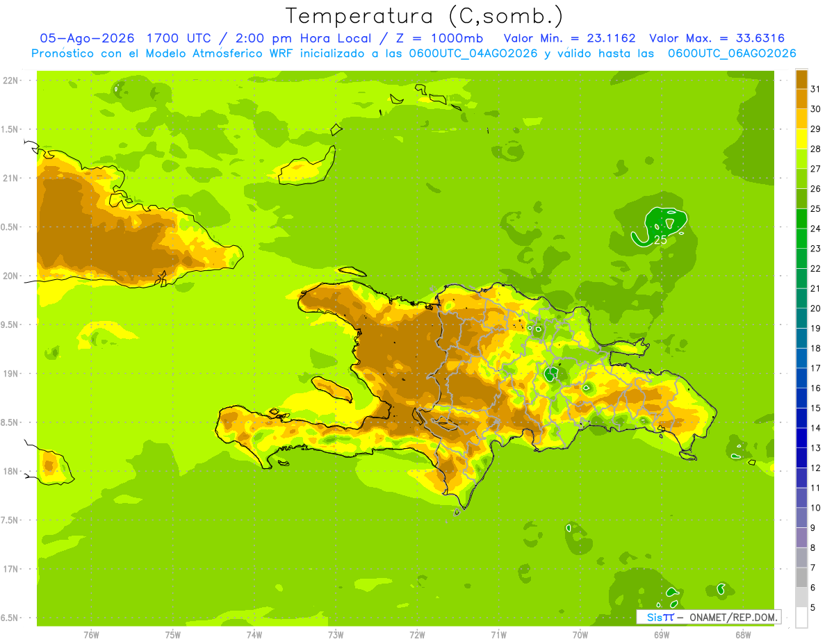Click "0600UTC_04AGO2026" initialization time text

472,53
